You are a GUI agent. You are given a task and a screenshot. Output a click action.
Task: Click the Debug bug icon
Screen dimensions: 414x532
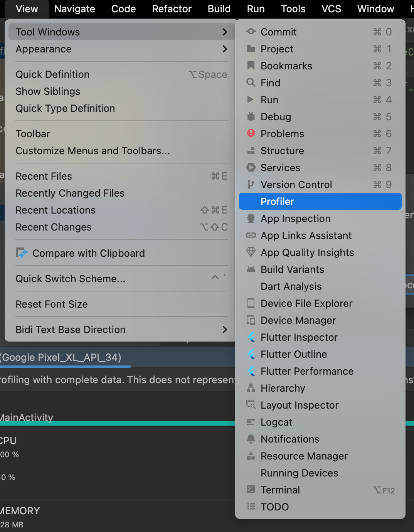click(251, 116)
